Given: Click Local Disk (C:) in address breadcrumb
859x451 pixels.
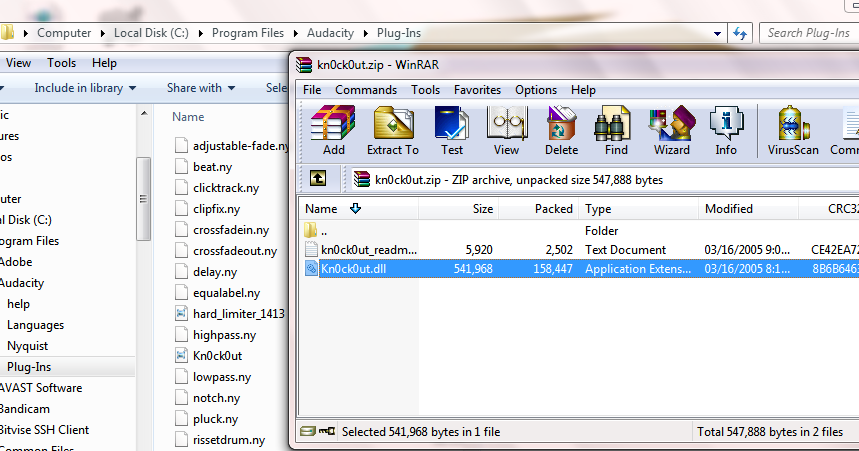Looking at the screenshot, I should click(151, 33).
